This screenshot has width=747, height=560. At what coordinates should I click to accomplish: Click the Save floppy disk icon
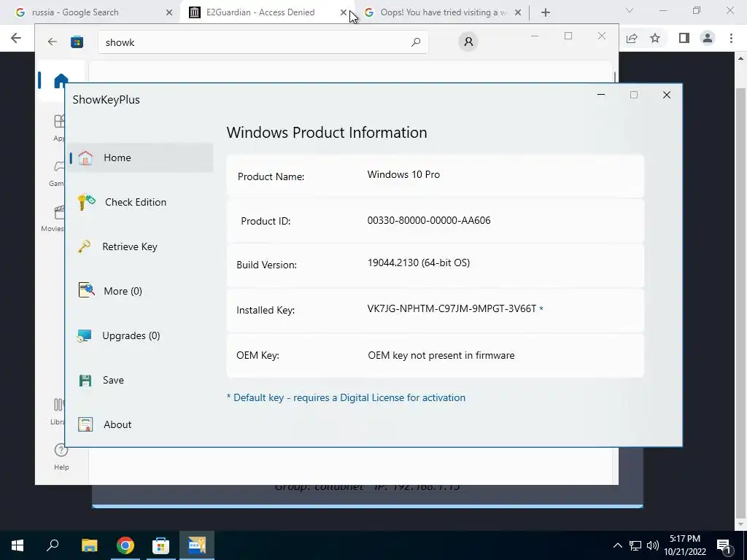[85, 381]
